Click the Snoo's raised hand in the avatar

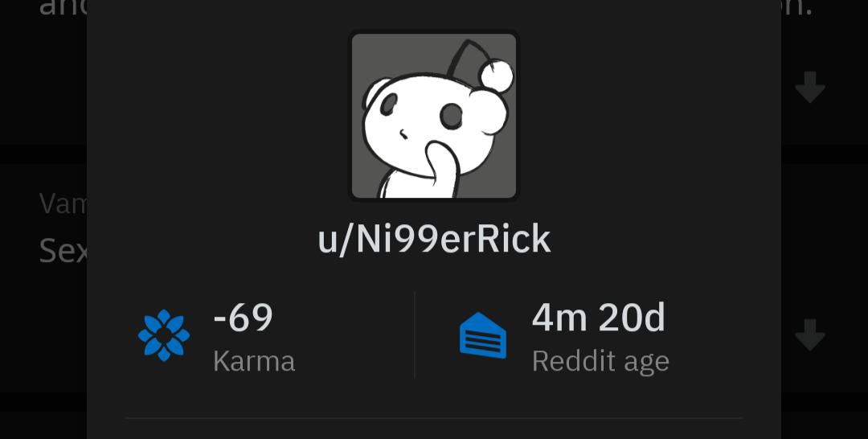coord(442,168)
